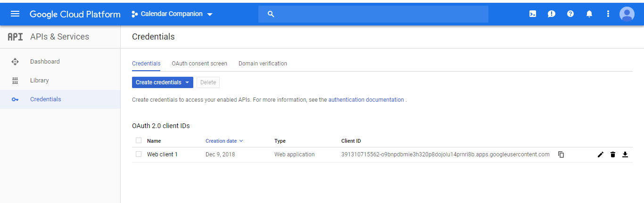Select all rows with header checkbox
This screenshot has width=644, height=203.
(139, 140)
